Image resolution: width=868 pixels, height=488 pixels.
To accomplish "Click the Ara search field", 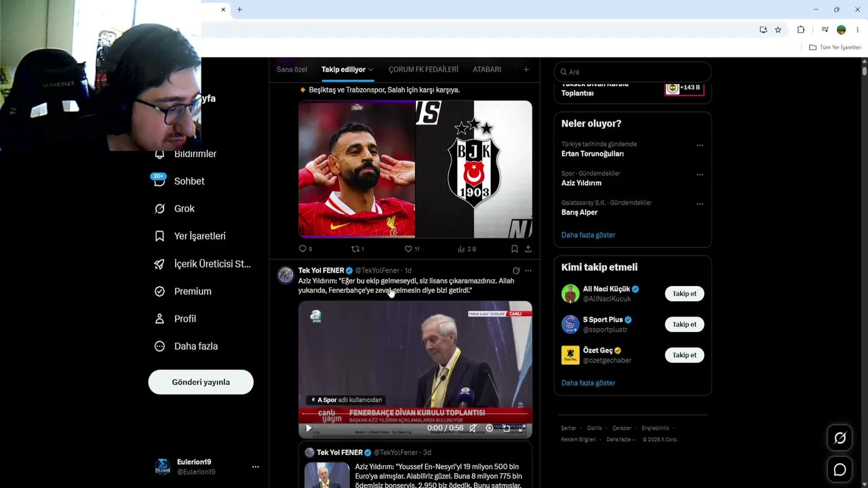I will click(x=633, y=72).
